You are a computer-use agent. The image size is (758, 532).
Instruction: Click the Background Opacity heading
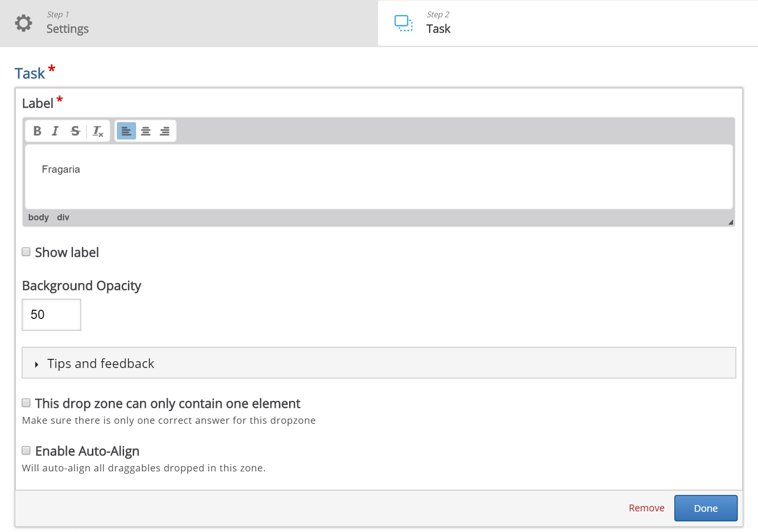[82, 286]
